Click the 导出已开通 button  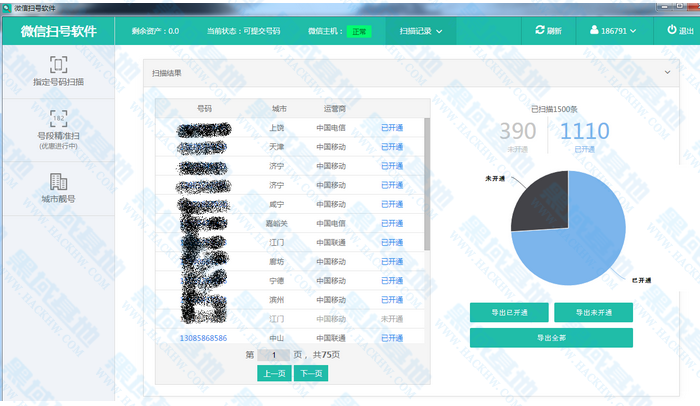509,312
